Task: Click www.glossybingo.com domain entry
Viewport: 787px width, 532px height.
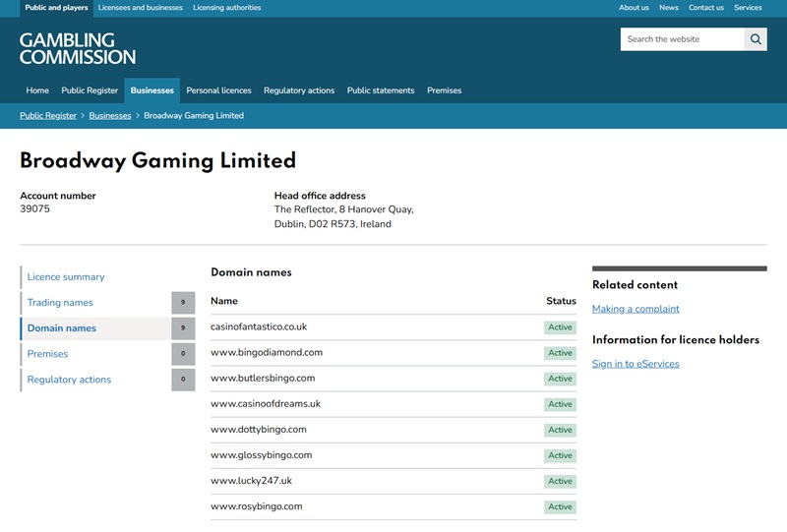Action: [x=262, y=454]
